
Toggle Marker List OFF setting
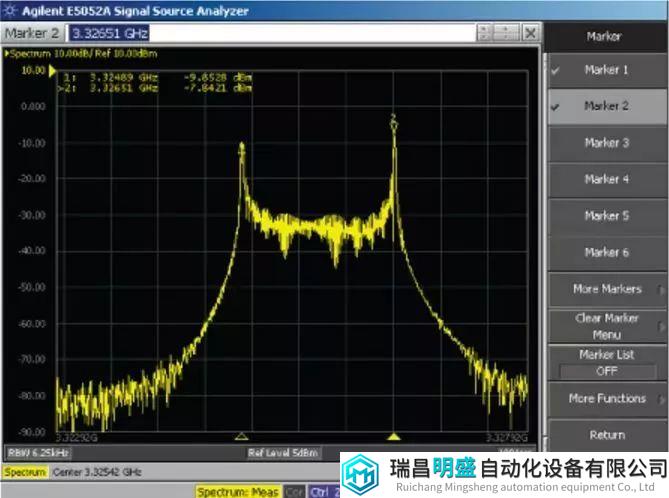click(x=607, y=363)
